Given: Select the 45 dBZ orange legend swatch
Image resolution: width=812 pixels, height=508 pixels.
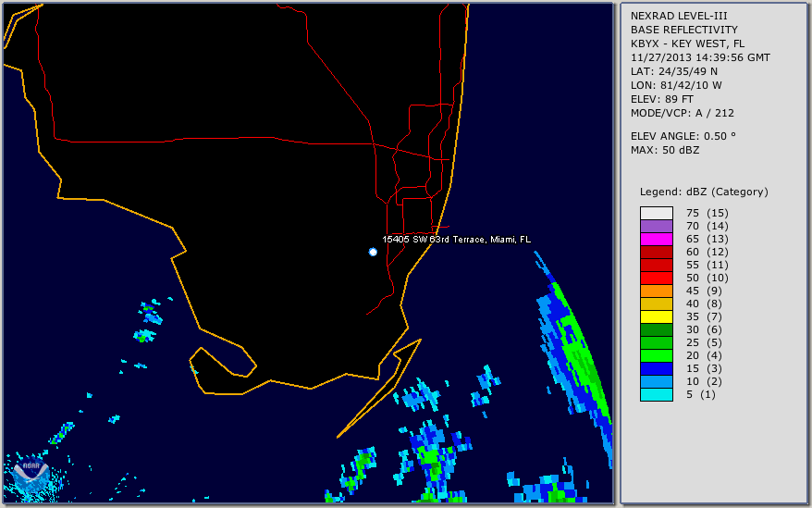Looking at the screenshot, I should pos(657,291).
